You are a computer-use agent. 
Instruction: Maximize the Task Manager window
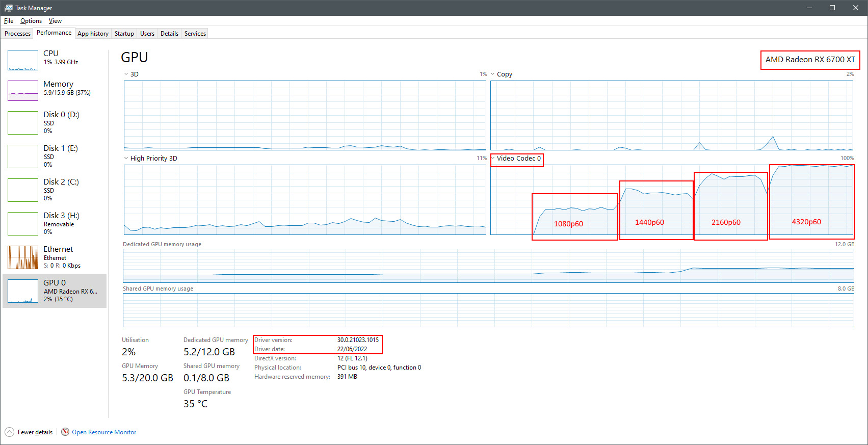click(x=832, y=8)
